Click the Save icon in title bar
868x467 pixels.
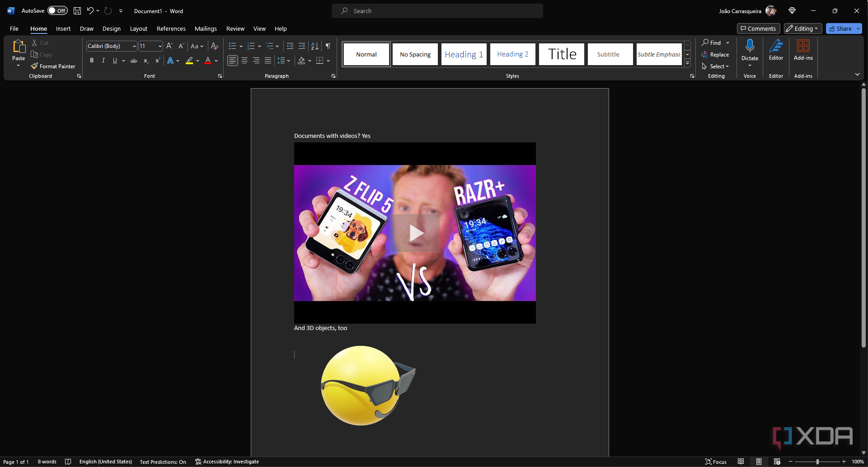tap(77, 11)
